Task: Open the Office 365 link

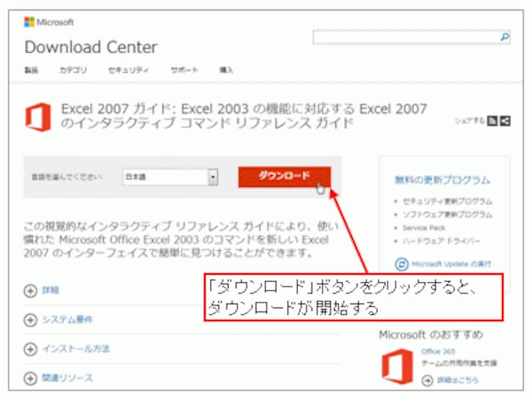Action: (x=438, y=351)
